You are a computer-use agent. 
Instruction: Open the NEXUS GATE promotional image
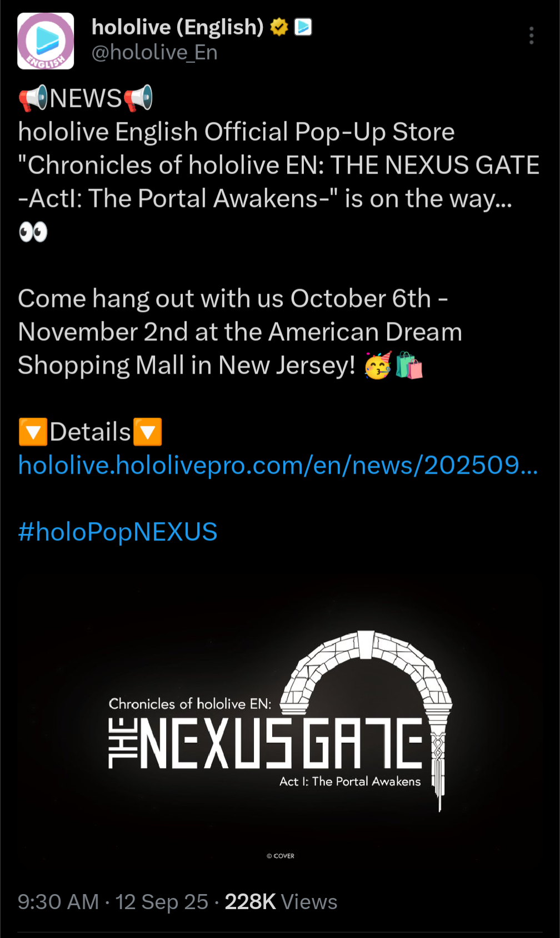[280, 722]
